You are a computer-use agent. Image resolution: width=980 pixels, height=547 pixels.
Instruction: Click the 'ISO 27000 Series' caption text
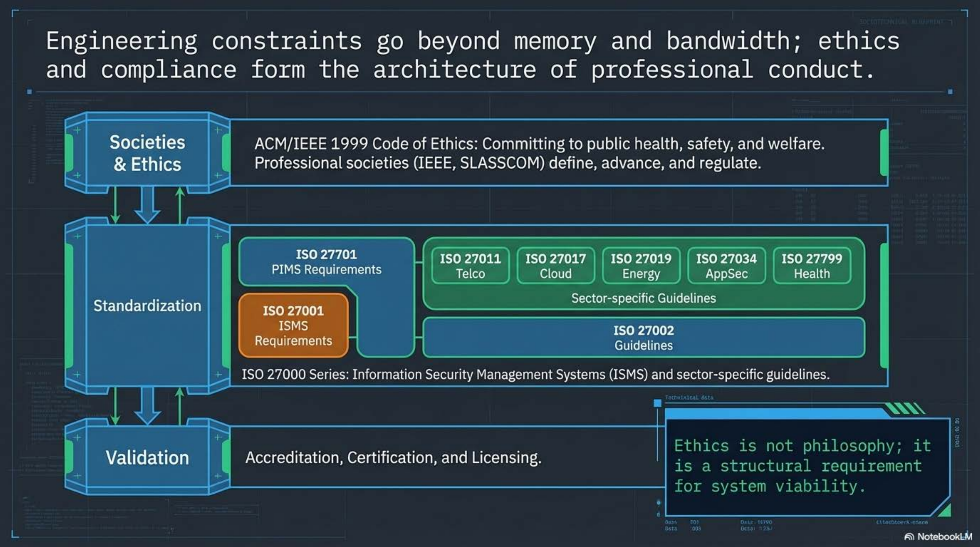[535, 374]
